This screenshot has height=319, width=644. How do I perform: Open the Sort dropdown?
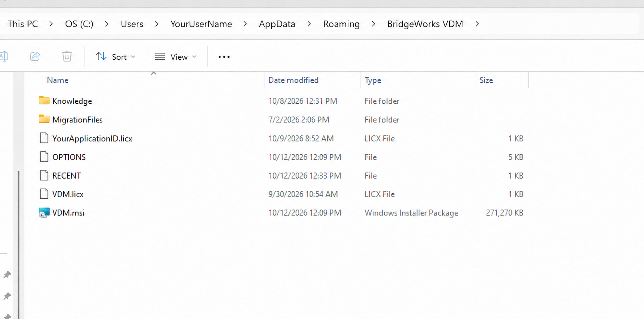(116, 57)
